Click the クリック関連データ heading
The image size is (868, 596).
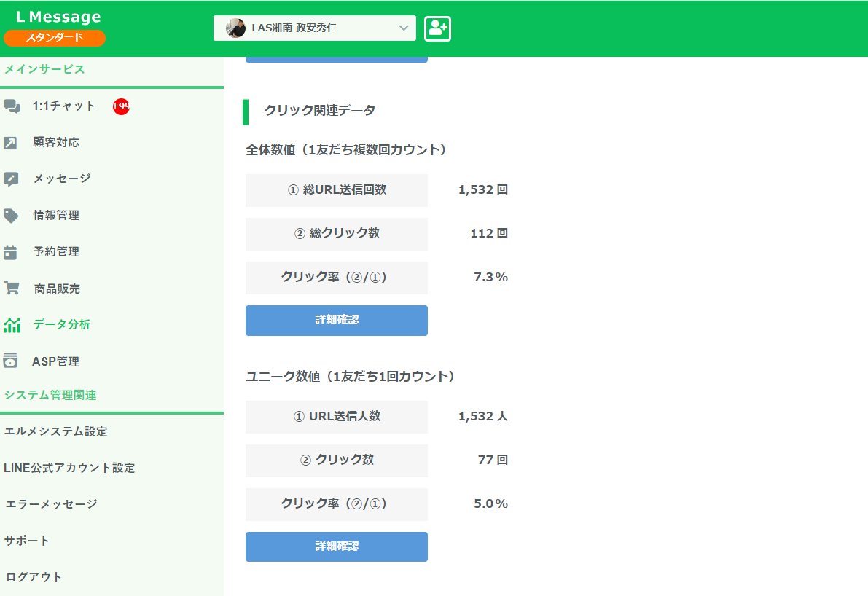pos(319,111)
